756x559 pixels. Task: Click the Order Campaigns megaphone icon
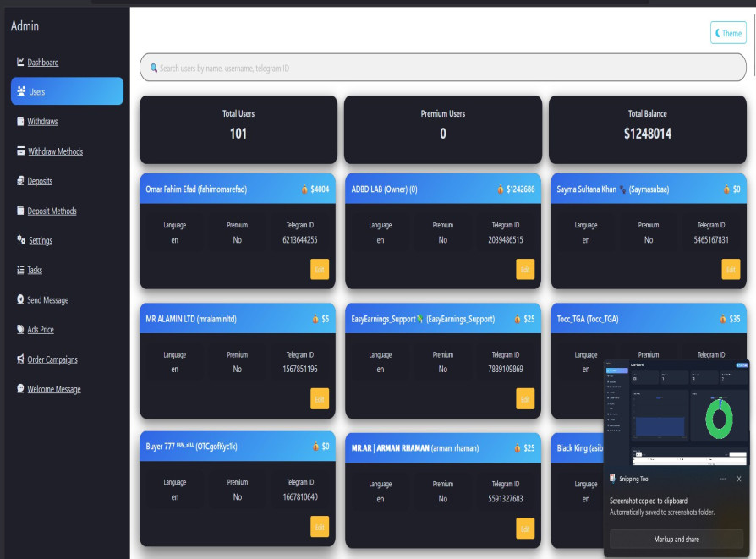tap(20, 359)
